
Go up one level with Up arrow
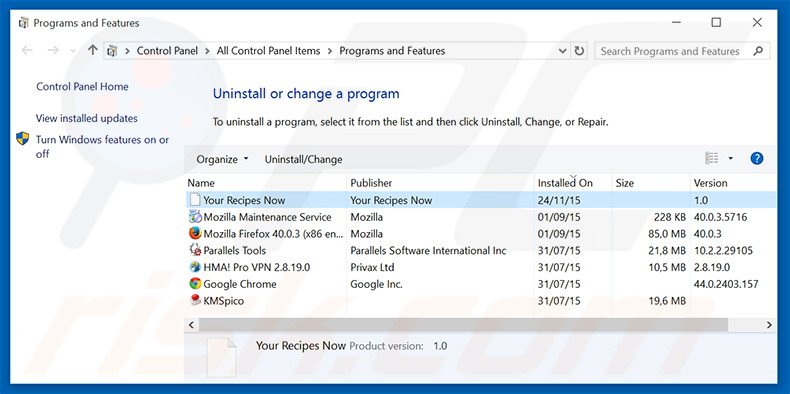[x=92, y=50]
